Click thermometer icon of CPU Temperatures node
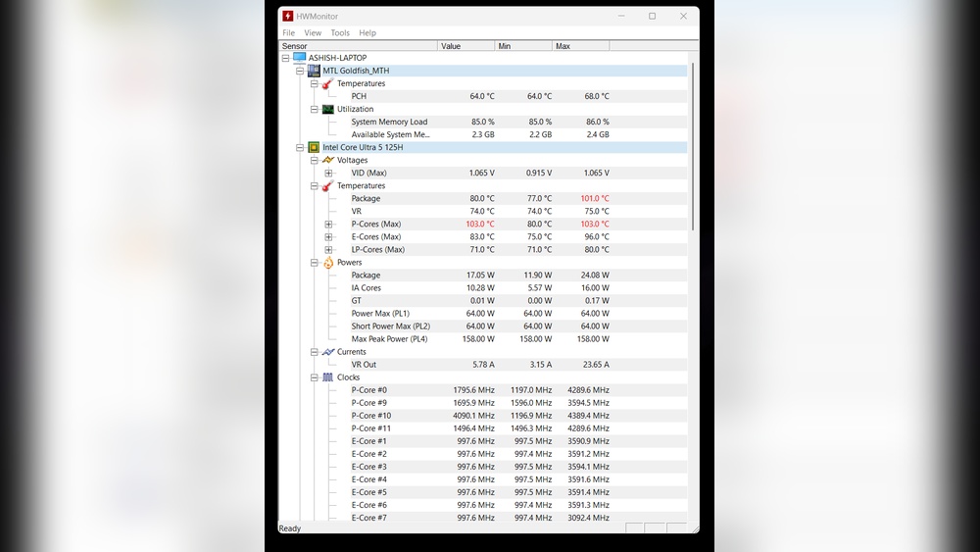 pos(328,185)
